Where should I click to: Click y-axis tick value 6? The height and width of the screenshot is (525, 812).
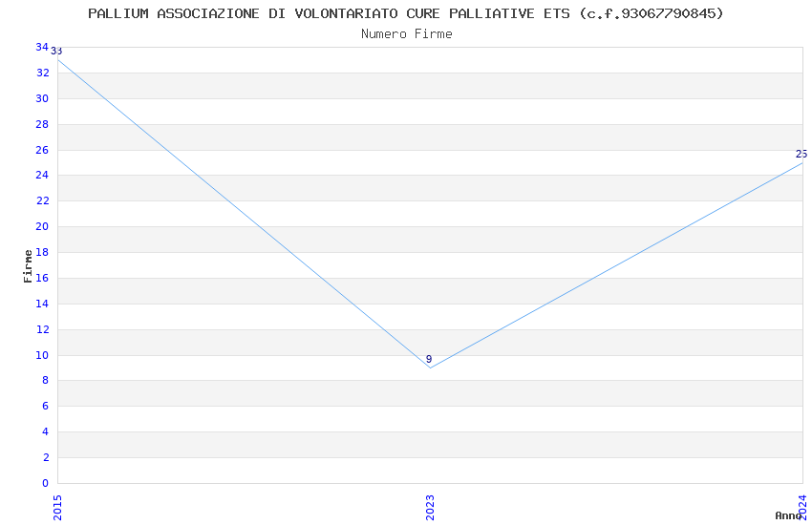[46, 406]
